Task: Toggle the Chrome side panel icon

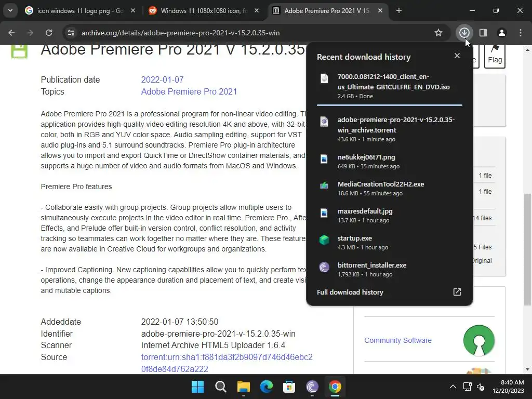Action: [x=483, y=33]
